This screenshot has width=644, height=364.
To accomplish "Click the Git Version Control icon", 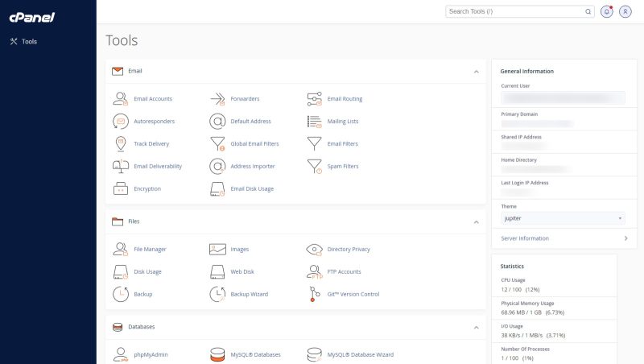I will click(x=314, y=295).
